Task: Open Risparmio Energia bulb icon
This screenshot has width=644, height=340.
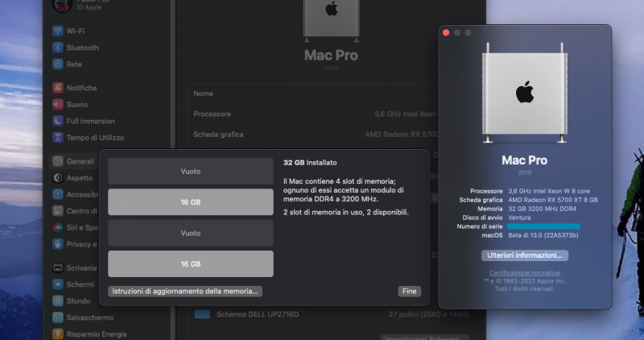Action: (x=58, y=334)
